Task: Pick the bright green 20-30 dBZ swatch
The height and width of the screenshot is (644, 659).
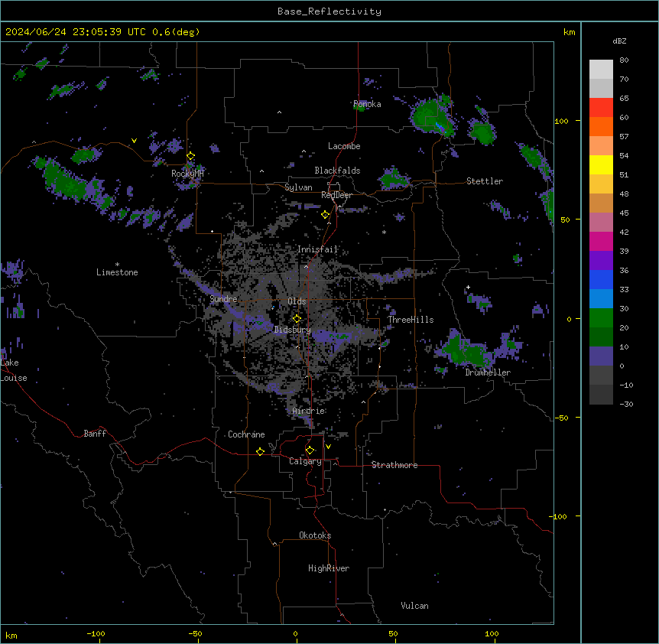Action: click(x=601, y=318)
